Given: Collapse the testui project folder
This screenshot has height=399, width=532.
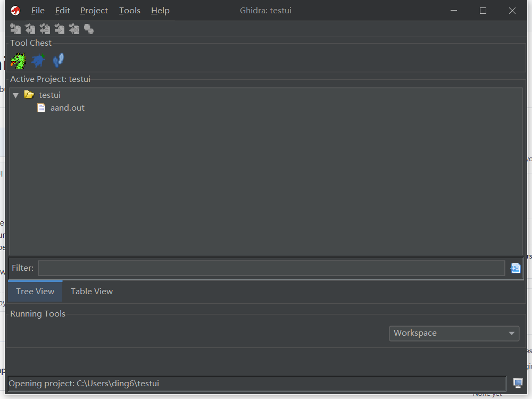Looking at the screenshot, I should pos(15,95).
